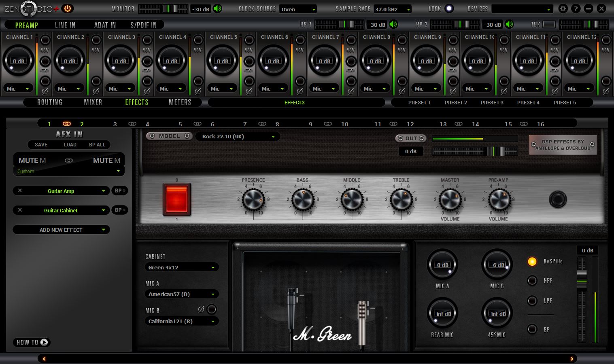This screenshot has height=364, width=614.
Task: Open Mic A American57 (D) dropdown
Action: 181,294
